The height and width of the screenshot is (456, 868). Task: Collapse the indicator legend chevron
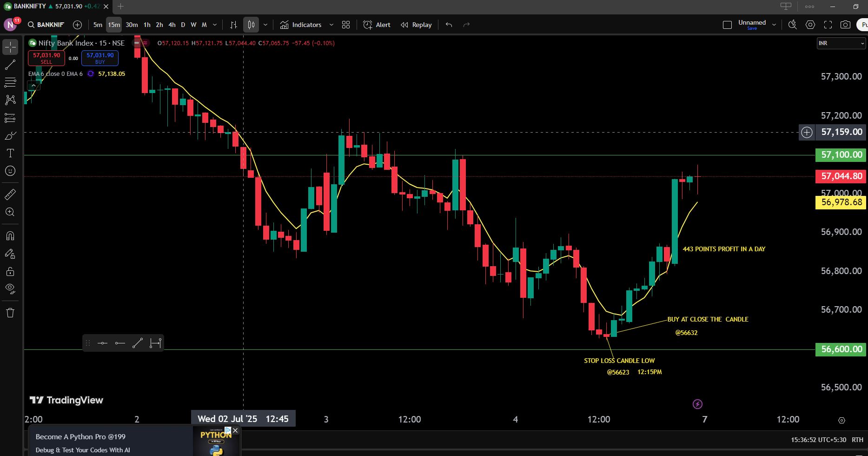tap(33, 86)
